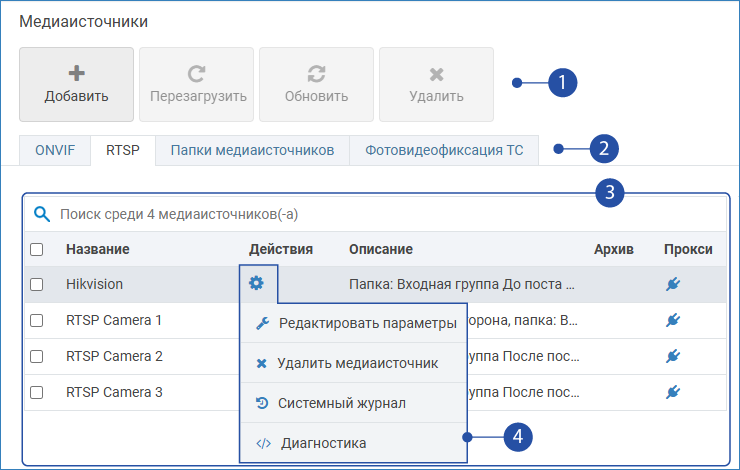Screen dimensions: 740x470
Task: Click the magnifier search icon
Action: tap(42, 214)
